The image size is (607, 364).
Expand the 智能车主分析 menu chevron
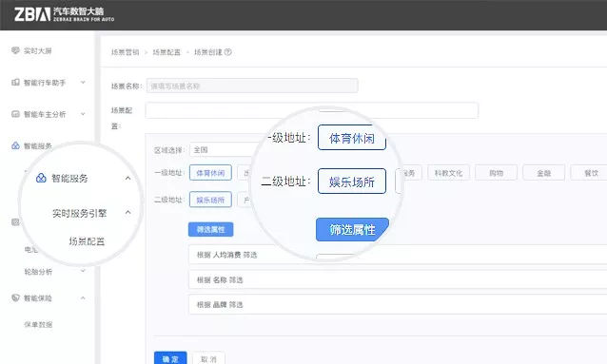[x=83, y=114]
